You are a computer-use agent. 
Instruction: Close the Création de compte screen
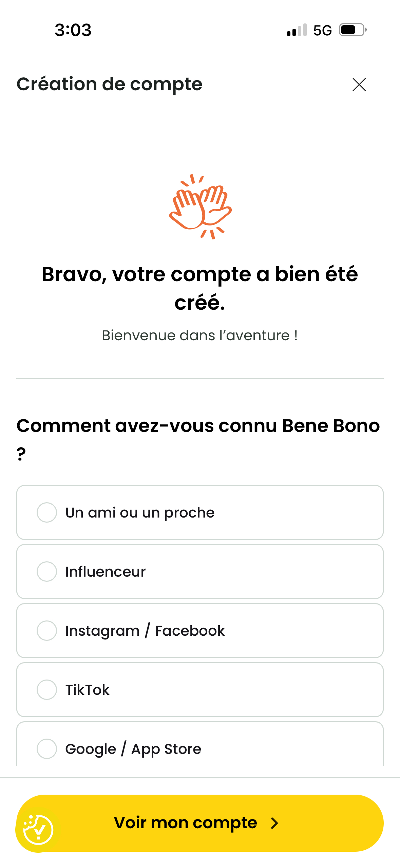(x=359, y=85)
